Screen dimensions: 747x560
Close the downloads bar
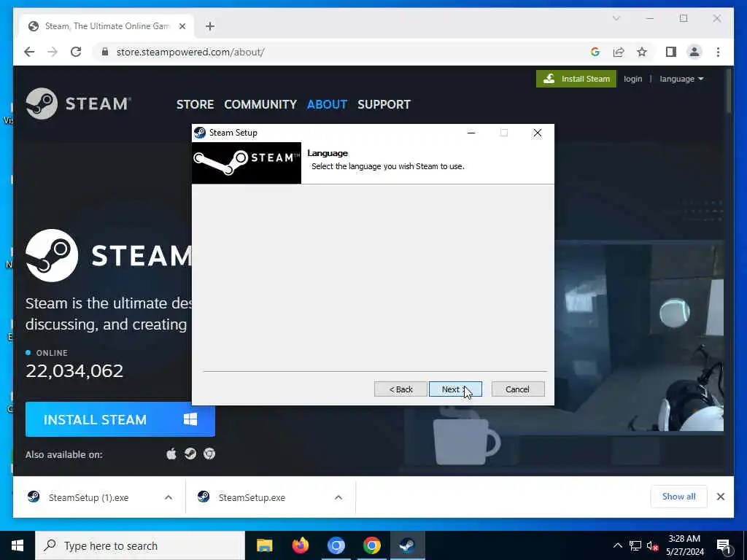pos(720,497)
